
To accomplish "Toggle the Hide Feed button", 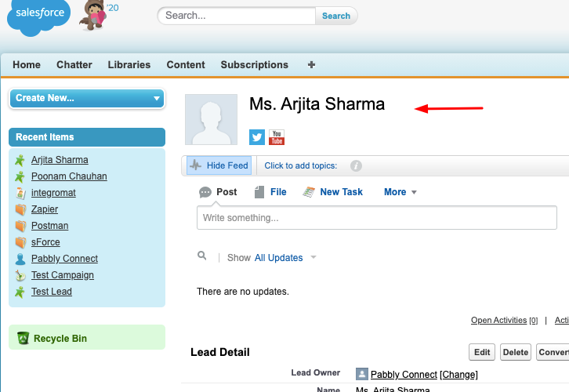I will point(219,165).
